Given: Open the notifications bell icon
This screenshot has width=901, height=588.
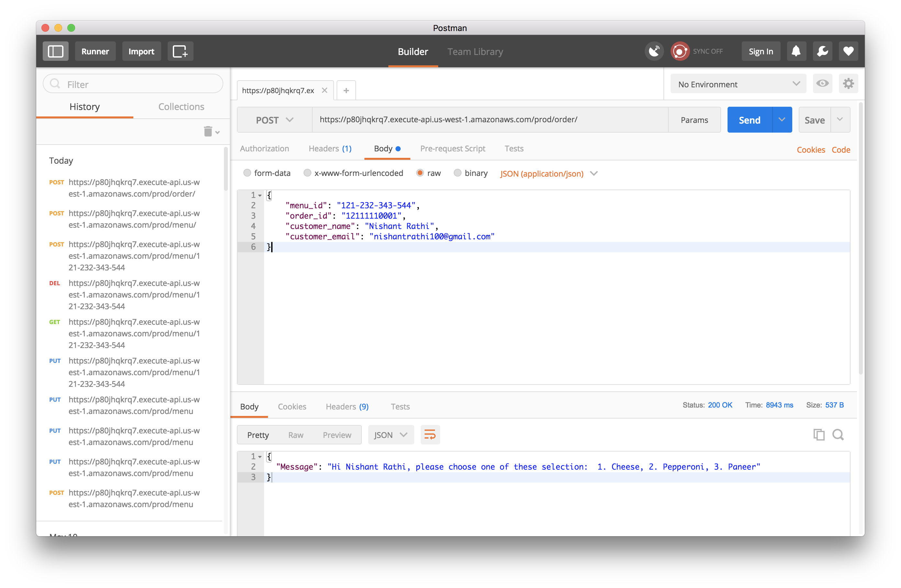Looking at the screenshot, I should pos(796,51).
